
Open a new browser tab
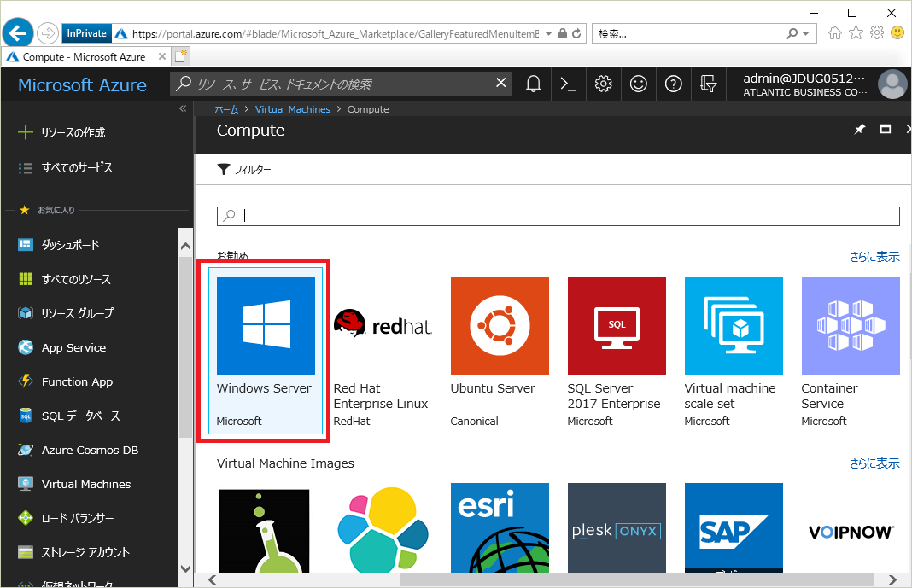(181, 56)
